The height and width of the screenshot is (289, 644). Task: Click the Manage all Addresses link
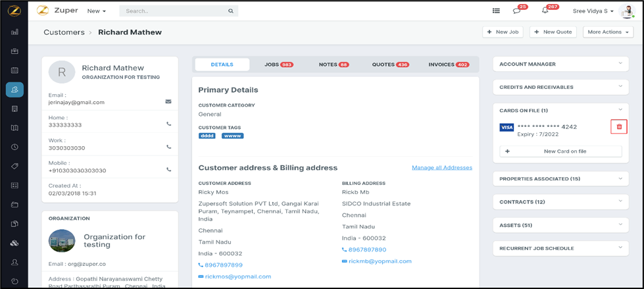point(441,168)
